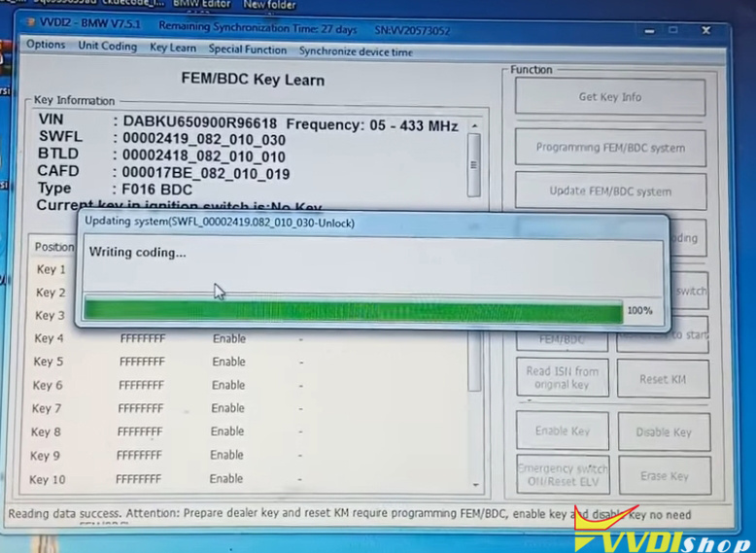The height and width of the screenshot is (553, 756).
Task: Click the VVDI2 application title bar icon
Action: (x=31, y=22)
